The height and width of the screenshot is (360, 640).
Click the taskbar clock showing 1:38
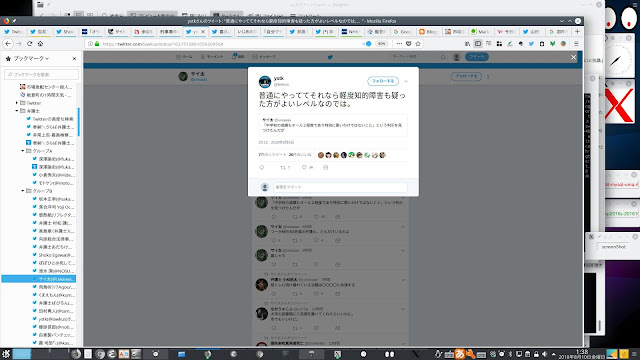[581, 354]
